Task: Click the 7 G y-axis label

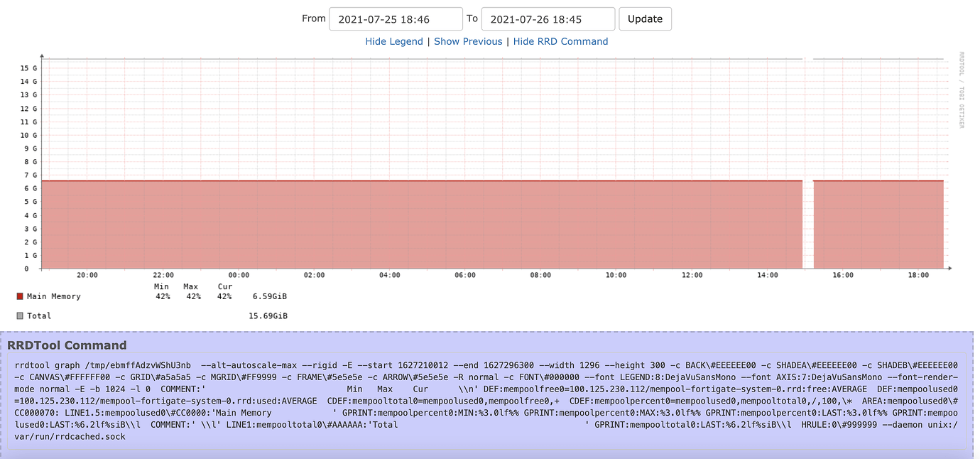Action: 31,175
